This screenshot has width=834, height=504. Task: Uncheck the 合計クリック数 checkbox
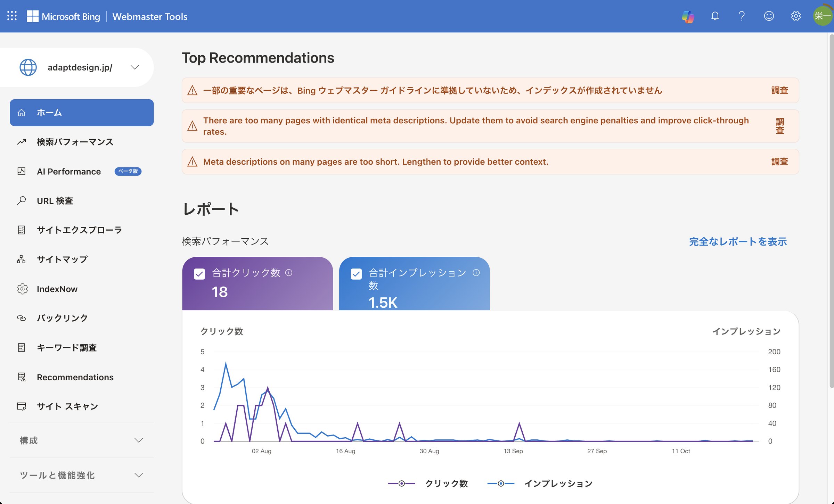pos(199,274)
